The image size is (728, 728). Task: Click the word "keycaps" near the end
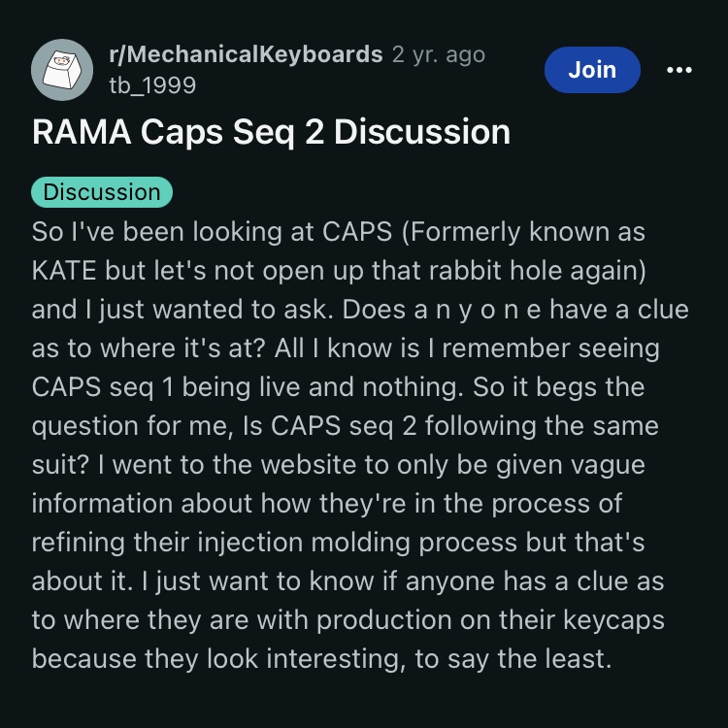[x=613, y=620]
